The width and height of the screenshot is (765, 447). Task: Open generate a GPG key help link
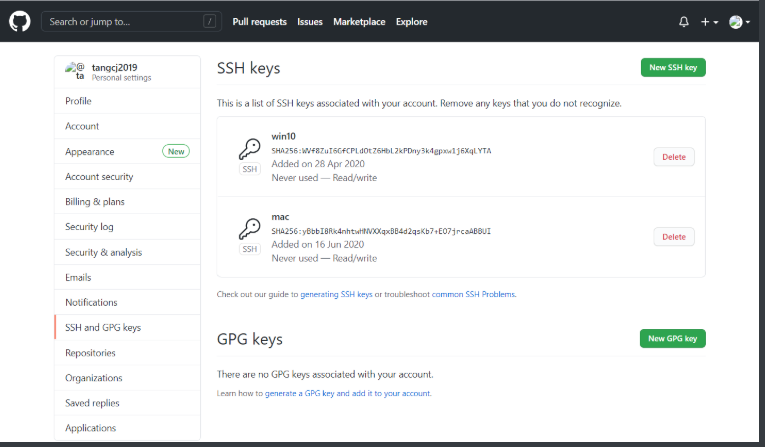point(348,393)
